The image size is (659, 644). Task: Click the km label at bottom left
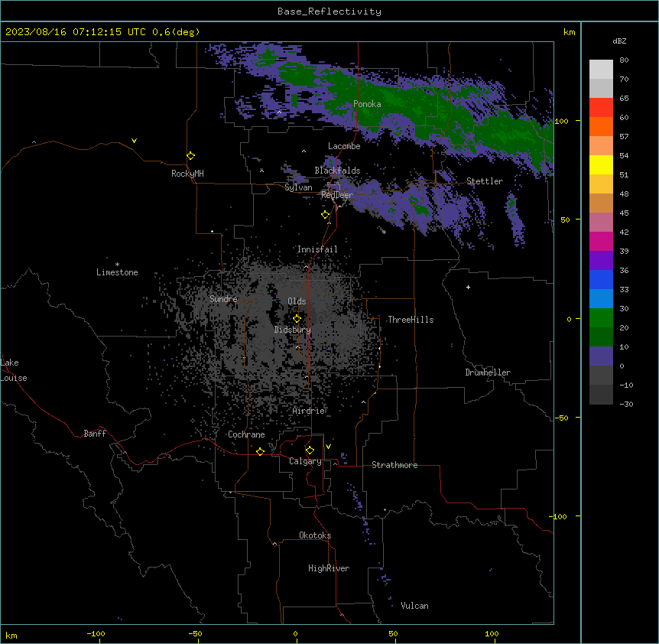(11, 635)
